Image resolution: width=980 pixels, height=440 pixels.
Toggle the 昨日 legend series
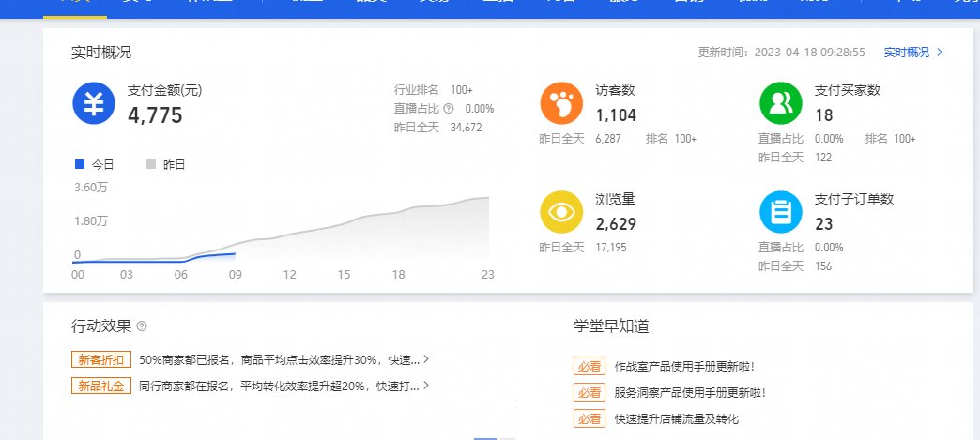166,164
